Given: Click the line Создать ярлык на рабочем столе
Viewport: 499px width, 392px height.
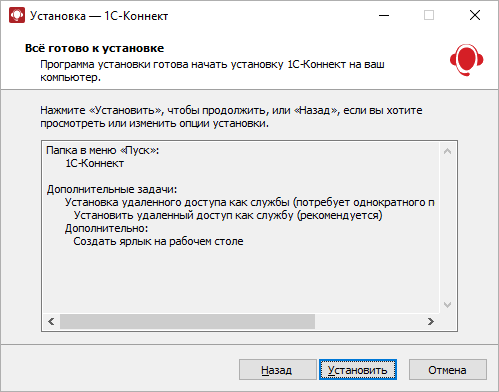Looking at the screenshot, I should point(158,241).
